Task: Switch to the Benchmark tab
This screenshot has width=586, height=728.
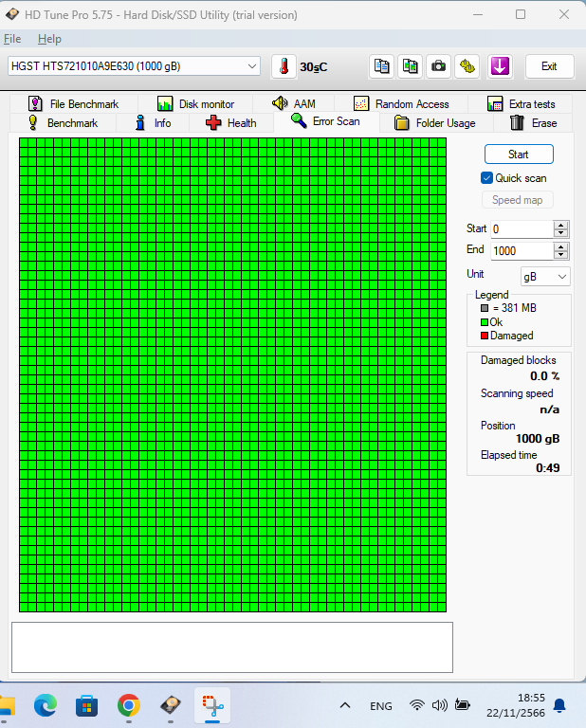Action: tap(64, 123)
